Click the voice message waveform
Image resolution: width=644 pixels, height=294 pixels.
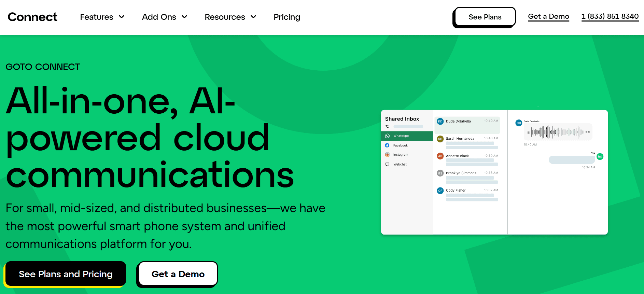[x=557, y=132]
